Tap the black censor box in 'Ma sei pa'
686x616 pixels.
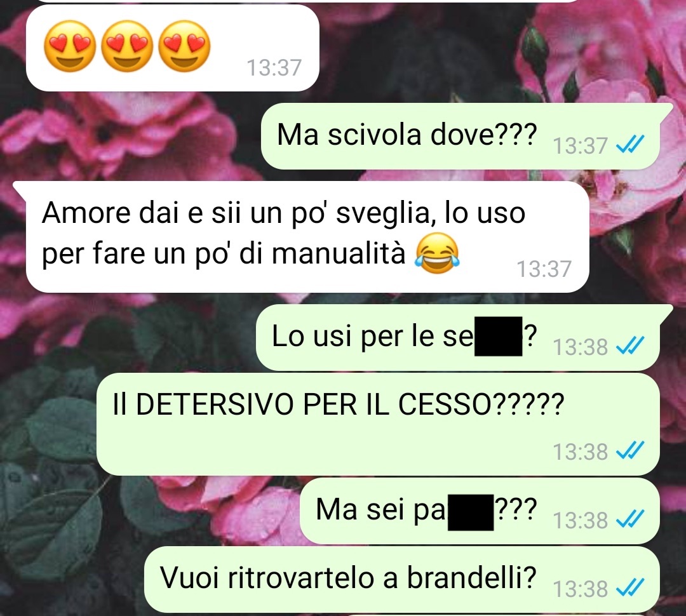point(470,512)
